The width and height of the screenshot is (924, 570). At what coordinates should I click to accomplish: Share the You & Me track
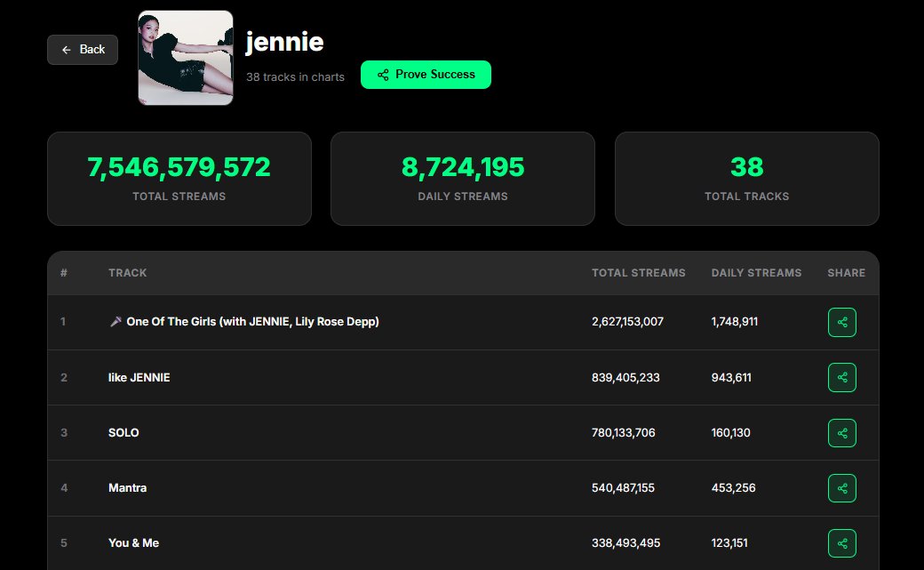pos(841,543)
